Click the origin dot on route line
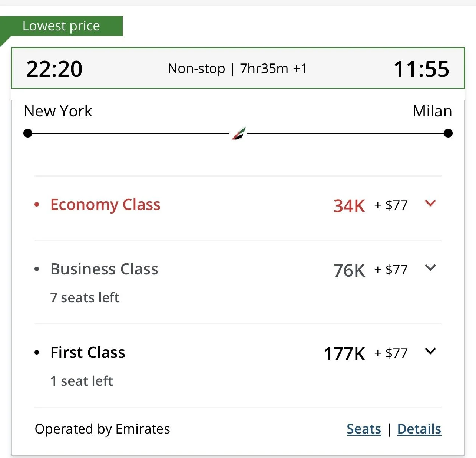 [x=28, y=133]
